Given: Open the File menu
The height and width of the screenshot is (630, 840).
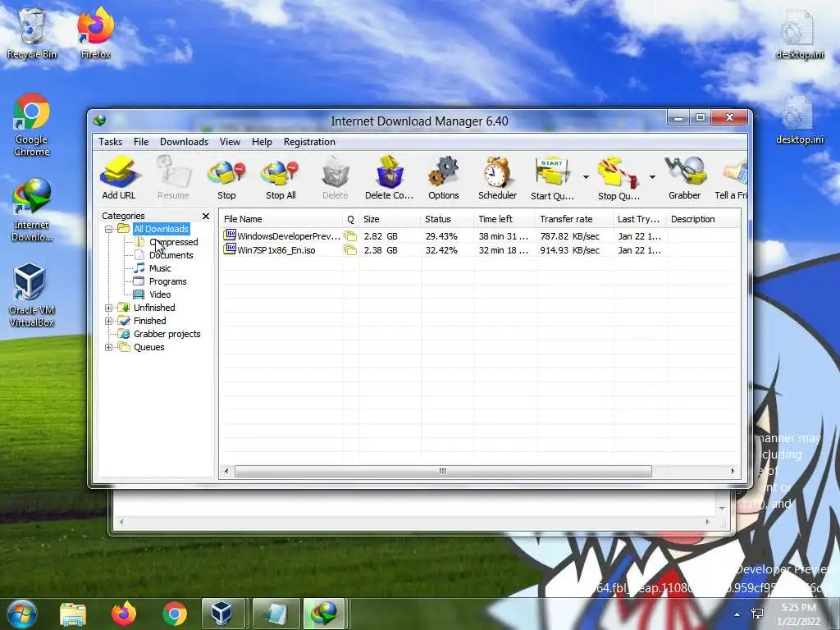Looking at the screenshot, I should (x=141, y=142).
